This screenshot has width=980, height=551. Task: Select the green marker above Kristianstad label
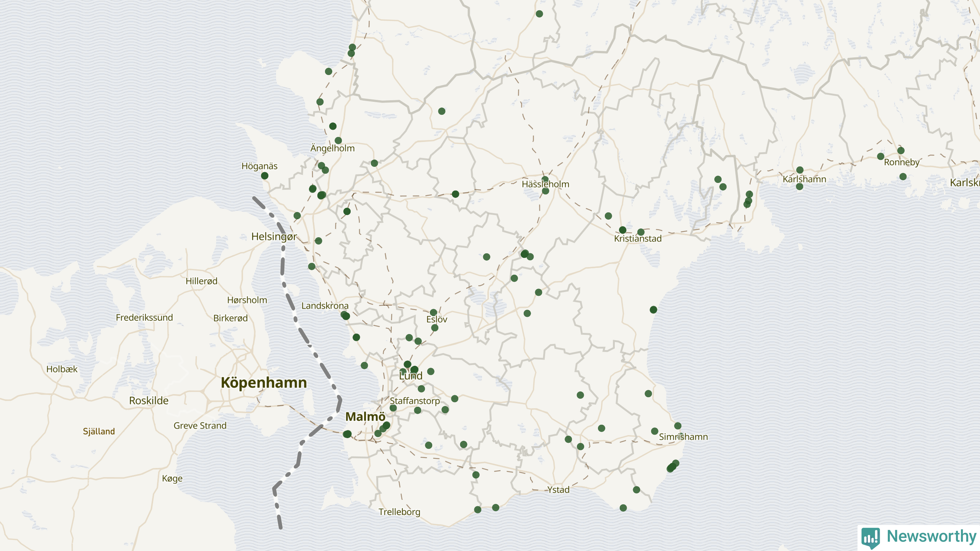coord(622,230)
